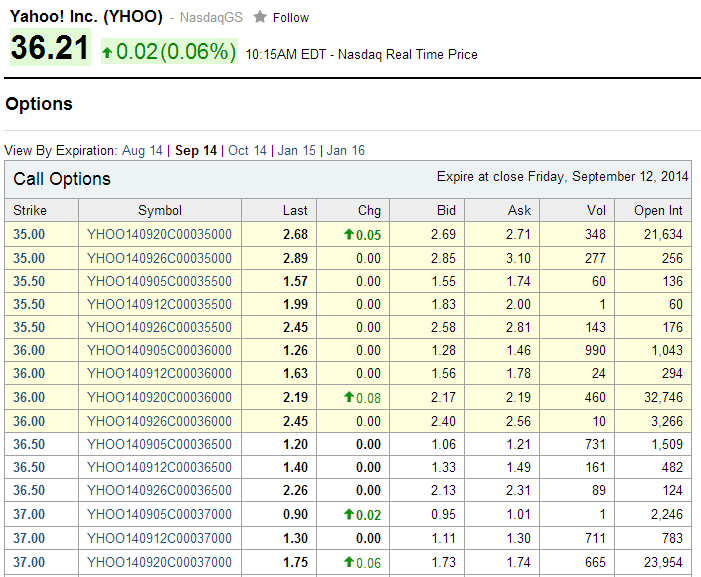Screen dimensions: 701x577
Task: Open the Jan 15 expiration view
Action: [x=296, y=150]
